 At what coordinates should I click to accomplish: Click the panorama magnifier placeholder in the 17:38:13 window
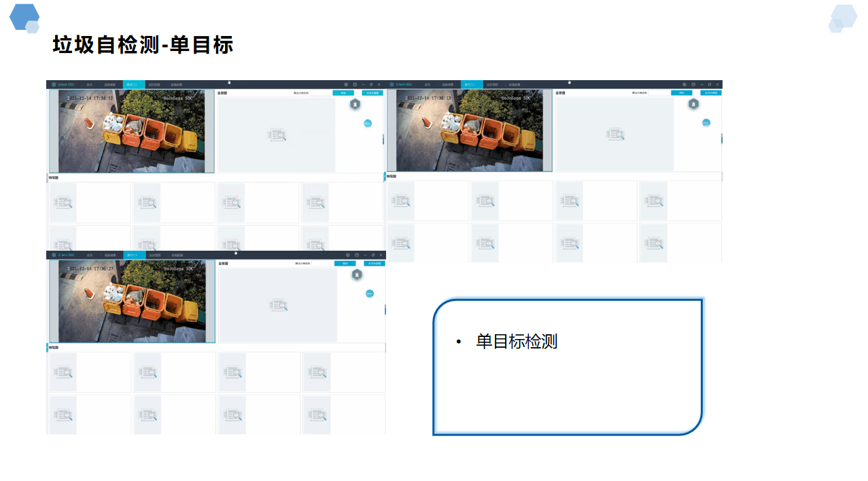(x=616, y=135)
